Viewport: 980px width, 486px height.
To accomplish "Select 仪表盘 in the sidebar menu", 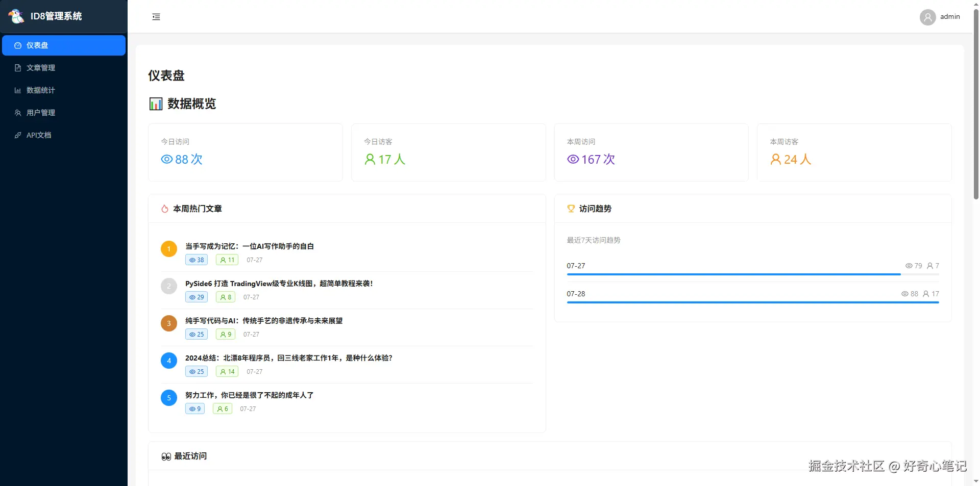I will (64, 45).
